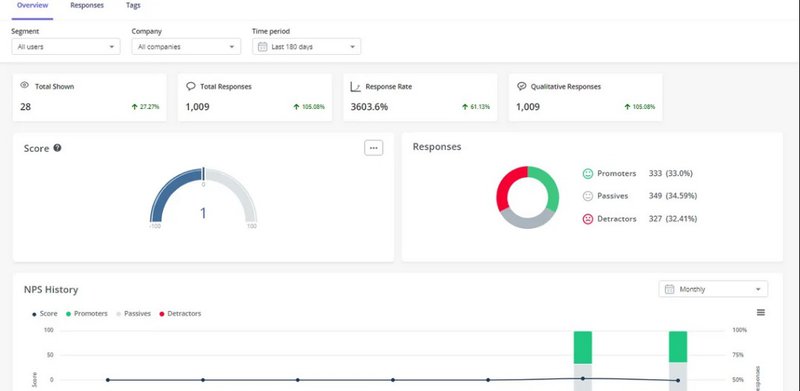
Task: Toggle the Score series in chart legend
Action: click(x=45, y=314)
